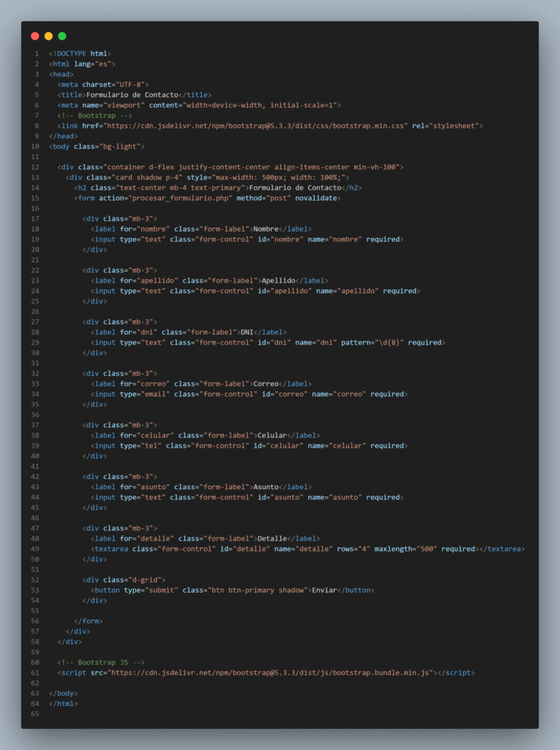Click the container d-flex class string
The width and height of the screenshot is (560, 750).
point(253,167)
